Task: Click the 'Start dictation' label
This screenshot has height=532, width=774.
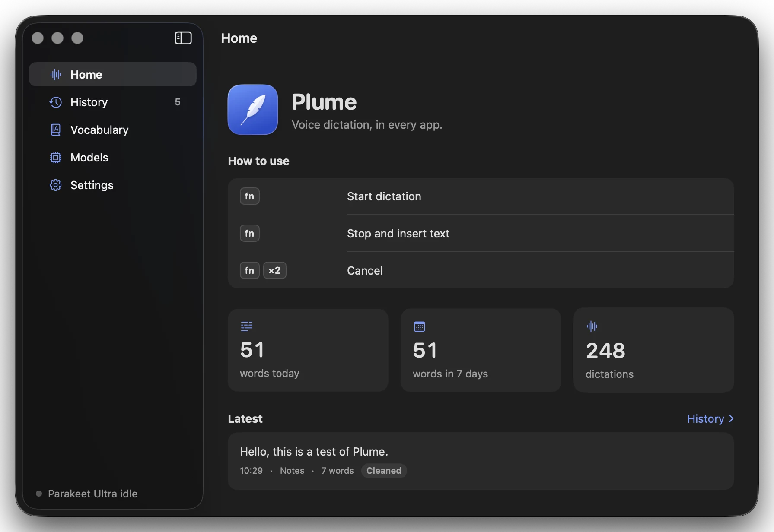Action: (x=384, y=196)
